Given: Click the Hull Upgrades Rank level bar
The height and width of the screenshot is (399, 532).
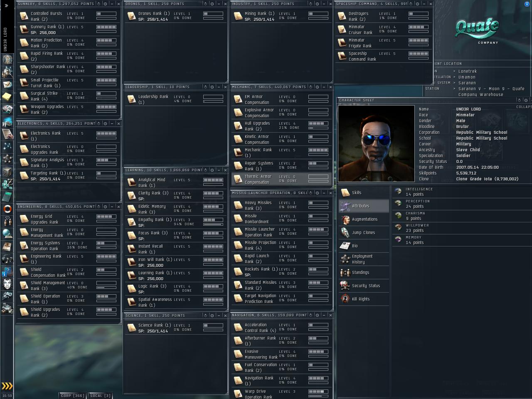Looking at the screenshot, I should coord(318,123).
